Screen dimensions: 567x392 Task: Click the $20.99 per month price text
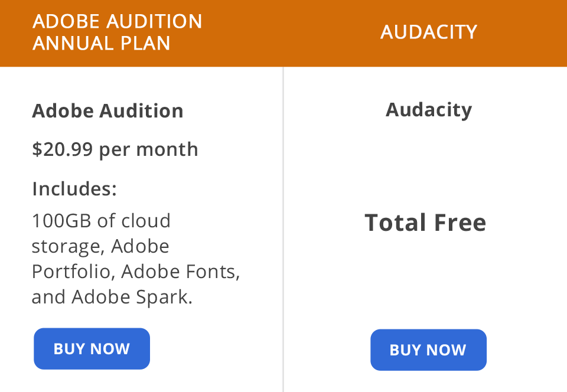pos(115,149)
